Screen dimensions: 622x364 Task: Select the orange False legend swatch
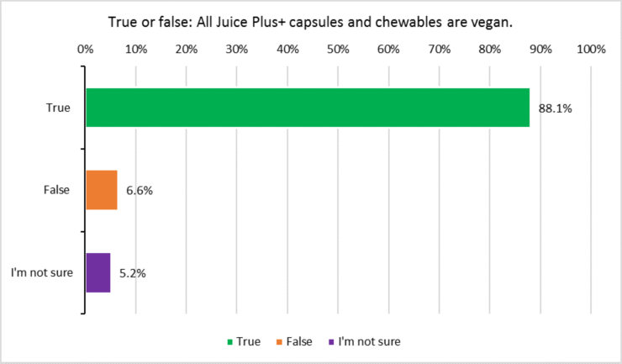[279, 342]
